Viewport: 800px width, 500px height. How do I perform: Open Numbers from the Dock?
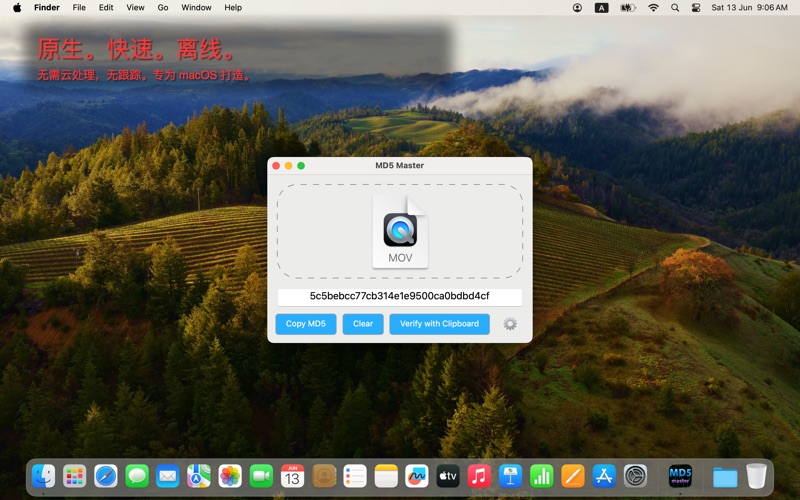(541, 476)
